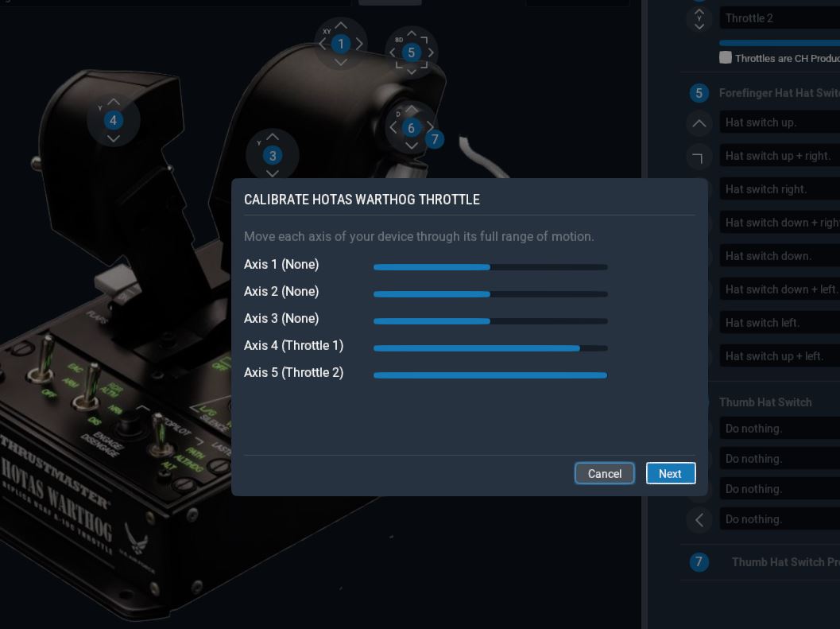Click the hat up icon next to 'Hat switch up.'
Screen dimensions: 840x629
(x=699, y=123)
